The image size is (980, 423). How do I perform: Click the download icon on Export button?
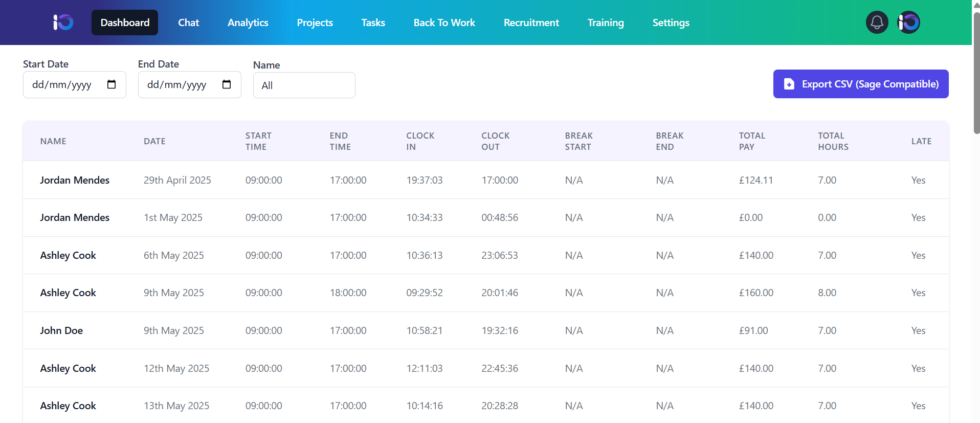click(789, 84)
